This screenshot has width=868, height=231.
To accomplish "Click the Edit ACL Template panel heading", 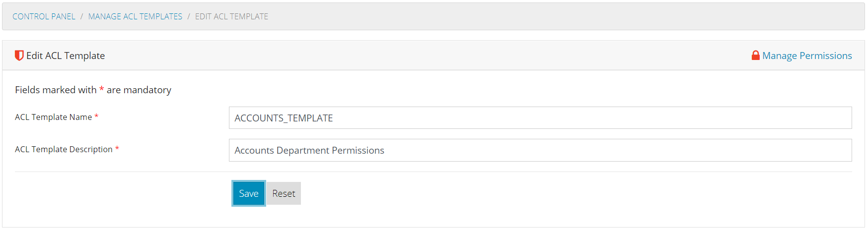I will 66,56.
